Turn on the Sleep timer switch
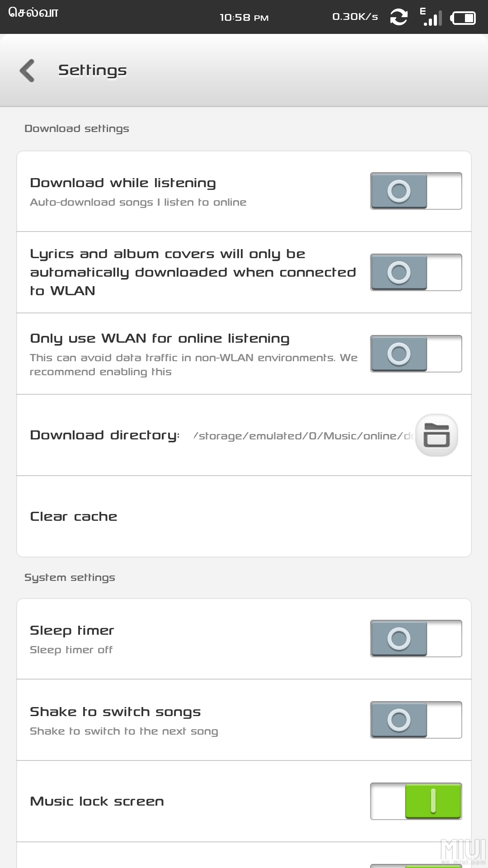The height and width of the screenshot is (868, 488). (416, 638)
